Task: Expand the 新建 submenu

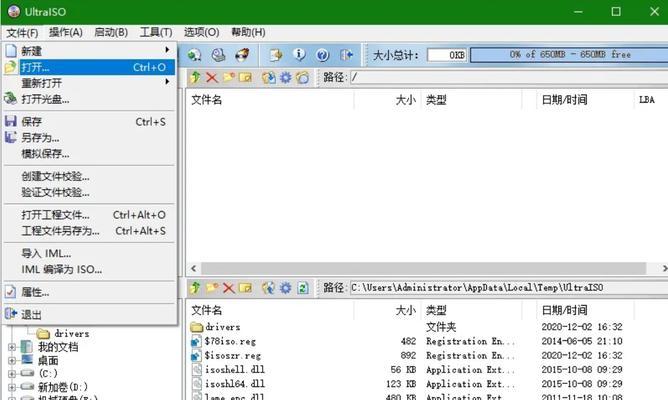Action: (89, 51)
